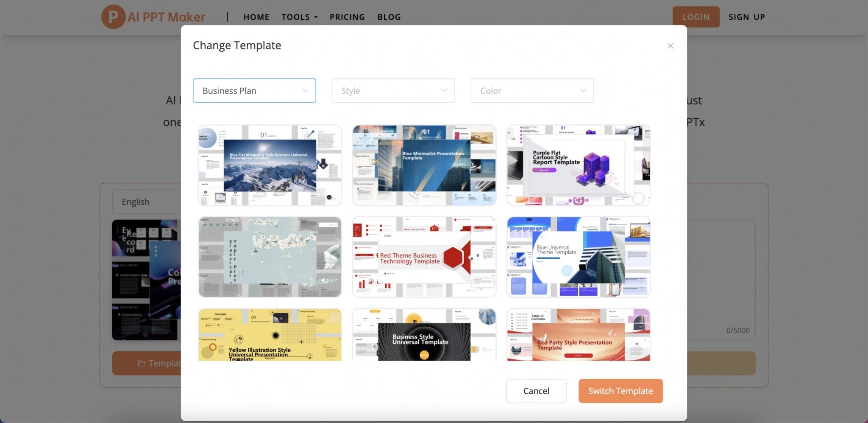Image resolution: width=868 pixels, height=423 pixels.
Task: Switch to the HOME menu item
Action: pyautogui.click(x=256, y=17)
